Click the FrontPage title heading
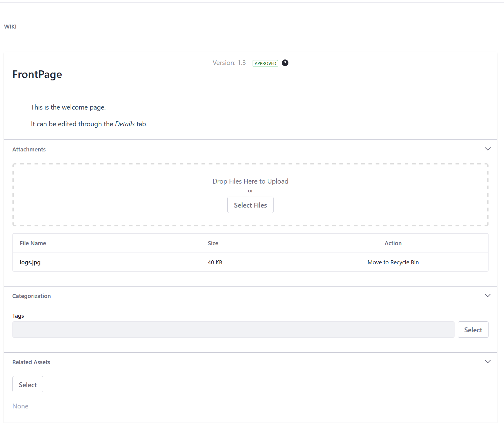Screen dimensions: 504x423 [x=37, y=74]
